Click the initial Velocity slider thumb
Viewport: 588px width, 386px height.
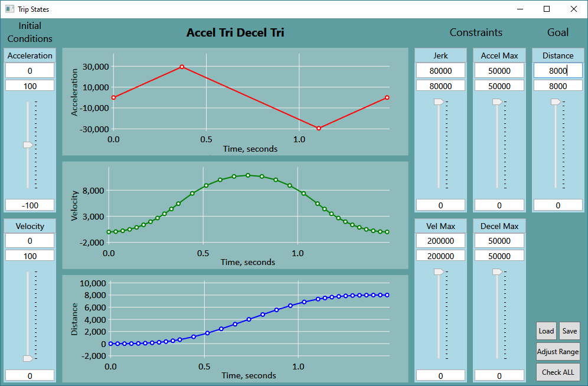28,358
